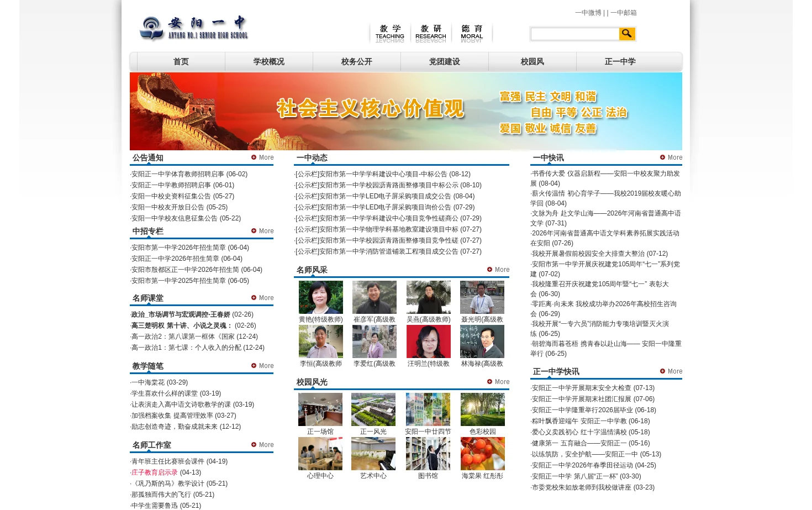Open the 一中邮箱 link
Image resolution: width=812 pixels, height=510 pixels.
(x=624, y=13)
